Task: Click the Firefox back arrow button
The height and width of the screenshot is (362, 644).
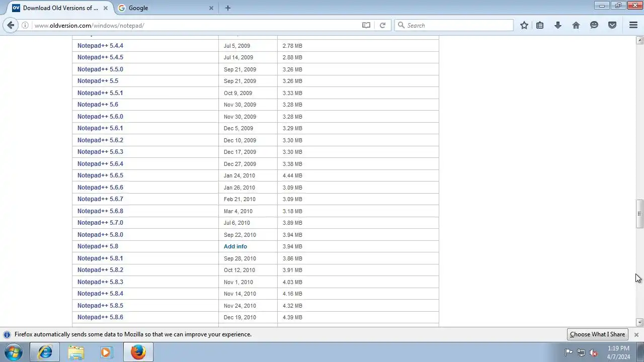Action: click(11, 25)
